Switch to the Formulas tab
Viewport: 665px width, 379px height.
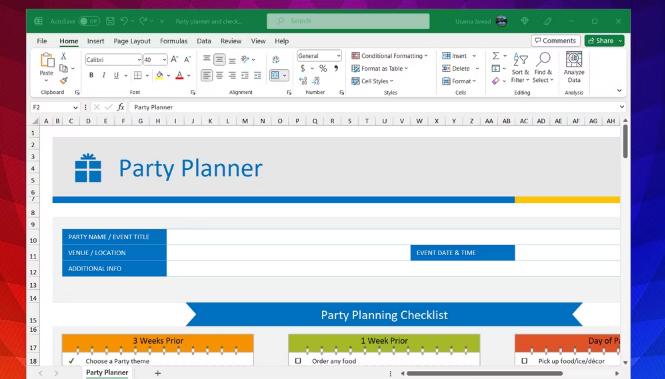[x=173, y=41]
